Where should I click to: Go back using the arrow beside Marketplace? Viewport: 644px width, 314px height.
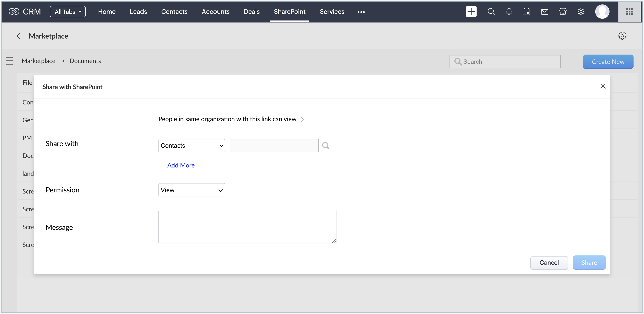pyautogui.click(x=18, y=36)
